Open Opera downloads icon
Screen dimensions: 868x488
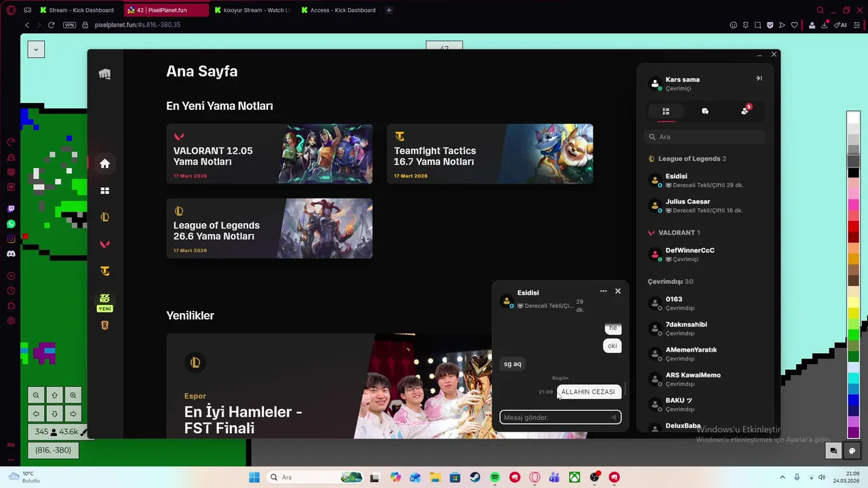click(825, 25)
